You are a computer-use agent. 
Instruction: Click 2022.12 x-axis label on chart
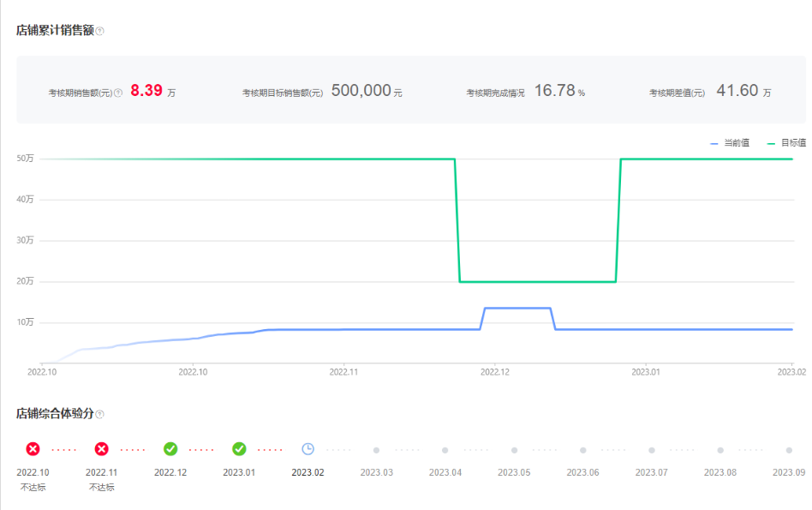tap(495, 372)
